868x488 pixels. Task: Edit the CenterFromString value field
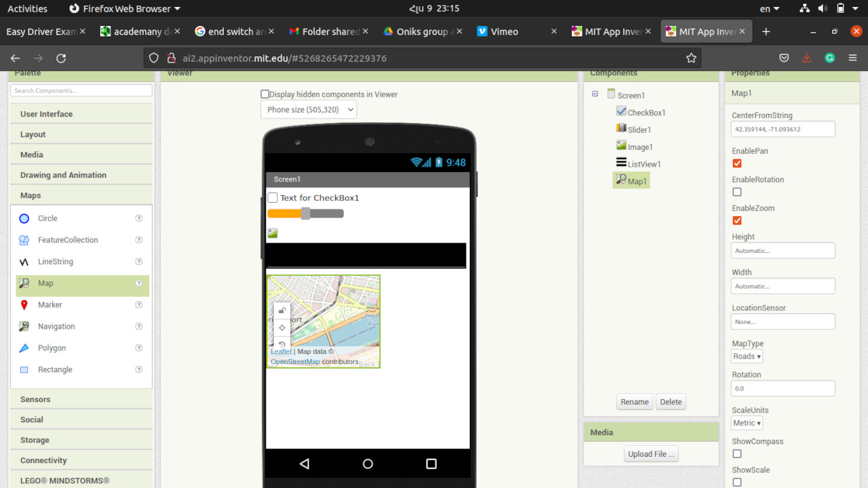(x=783, y=129)
